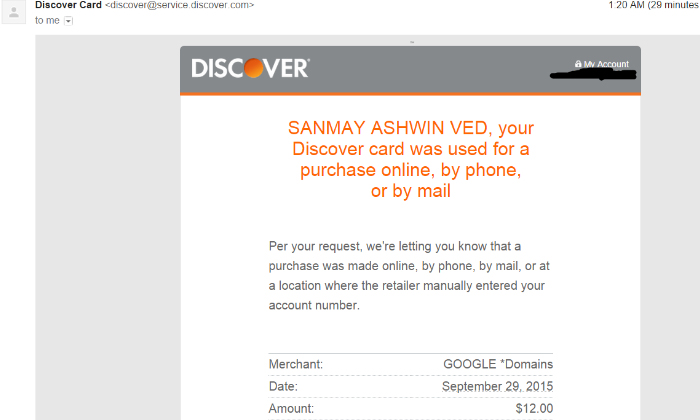Click the September 29, 2015 date link
The image size is (700, 420).
(497, 386)
